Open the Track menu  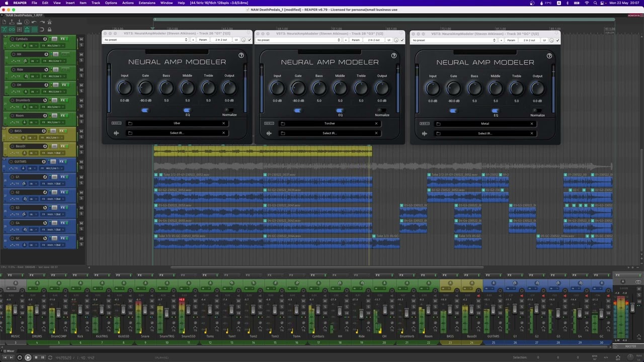click(96, 3)
